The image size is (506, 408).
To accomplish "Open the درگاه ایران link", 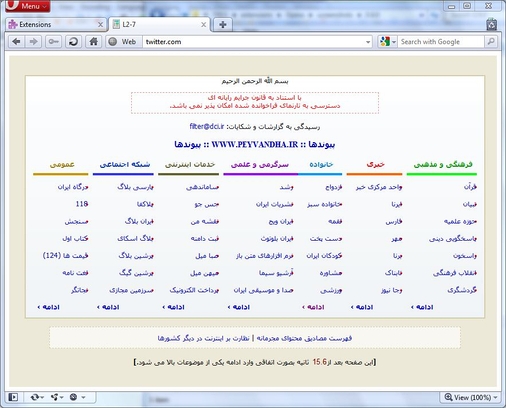I will pos(73,187).
